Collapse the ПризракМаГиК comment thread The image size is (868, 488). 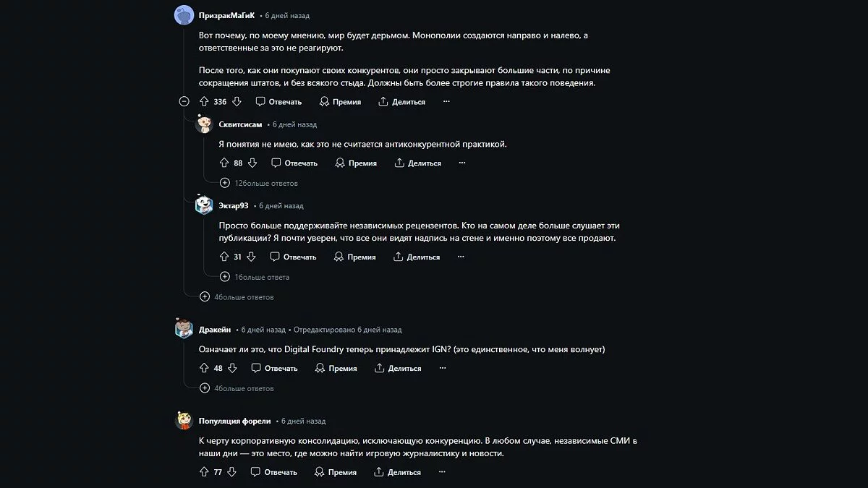[x=184, y=102]
